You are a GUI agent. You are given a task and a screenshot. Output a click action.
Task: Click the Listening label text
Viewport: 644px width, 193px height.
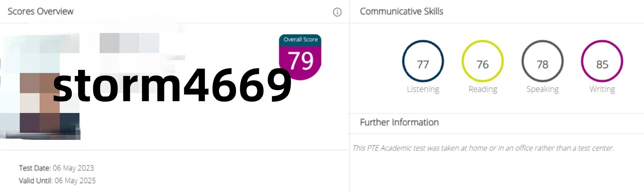coord(423,89)
